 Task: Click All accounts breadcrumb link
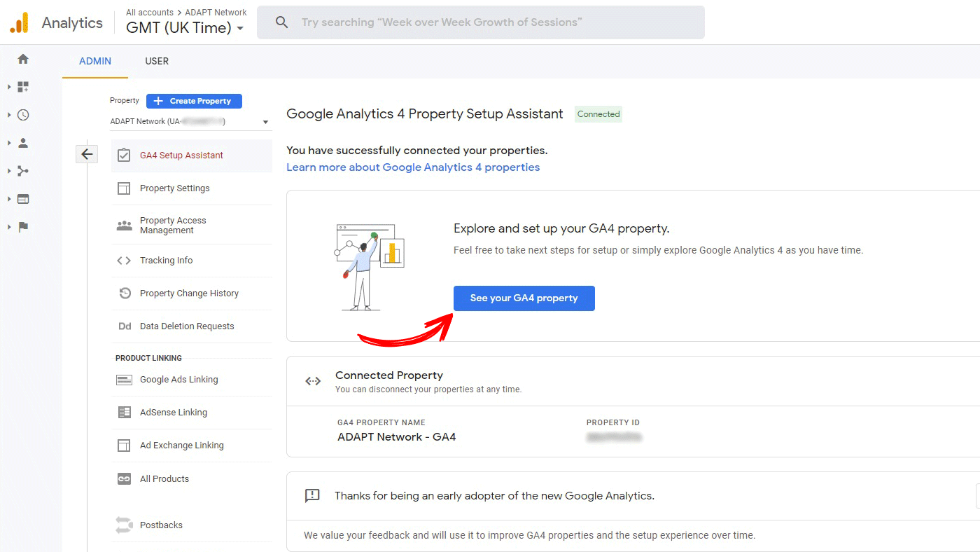coord(150,13)
